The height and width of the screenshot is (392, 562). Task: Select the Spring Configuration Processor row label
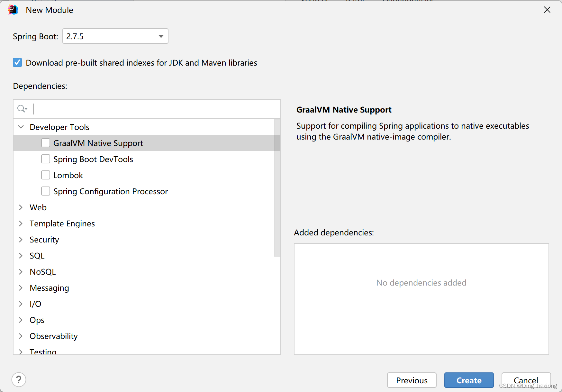click(x=111, y=191)
